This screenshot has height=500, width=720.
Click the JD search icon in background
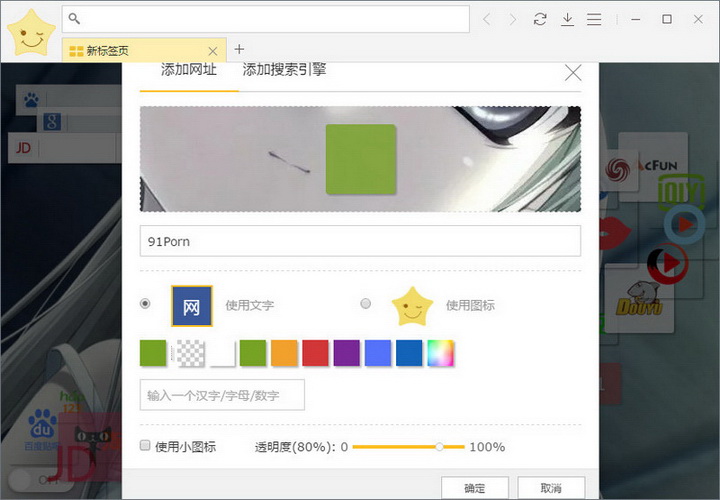pyautogui.click(x=23, y=148)
